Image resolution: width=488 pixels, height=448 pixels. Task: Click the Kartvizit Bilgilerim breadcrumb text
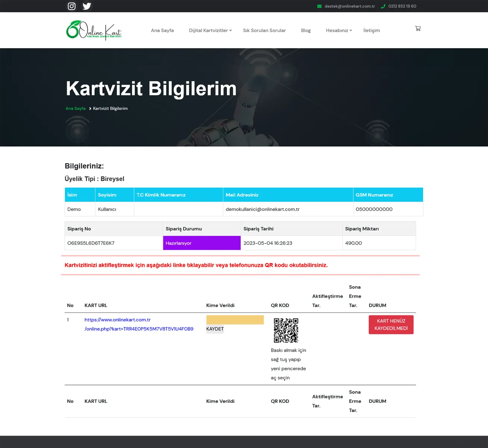110,109
